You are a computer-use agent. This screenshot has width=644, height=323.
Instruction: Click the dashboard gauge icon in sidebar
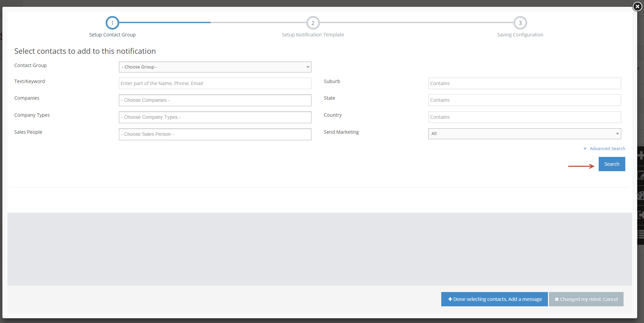(641, 195)
